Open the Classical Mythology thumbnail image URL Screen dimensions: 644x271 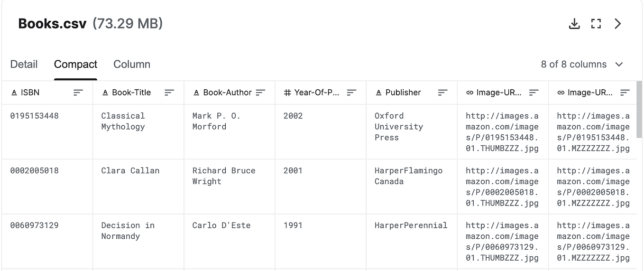pyautogui.click(x=502, y=132)
